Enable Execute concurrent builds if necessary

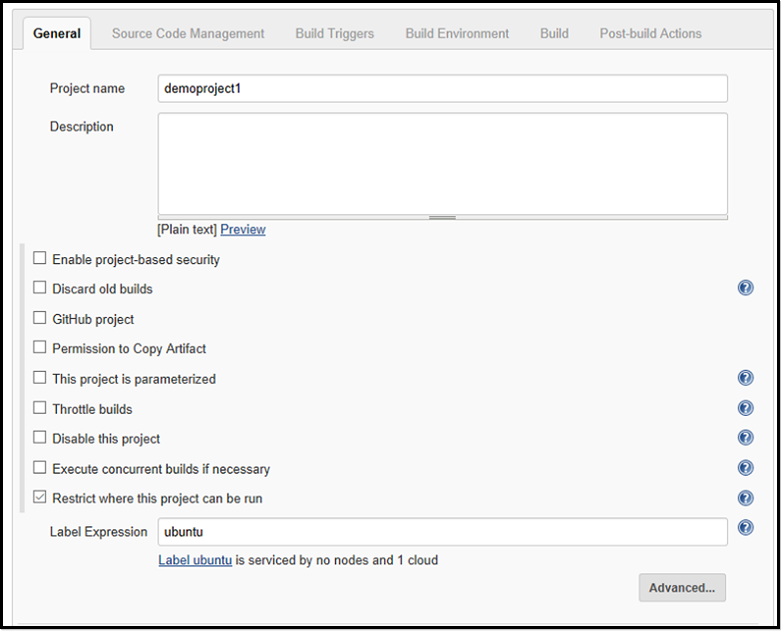pyautogui.click(x=39, y=467)
